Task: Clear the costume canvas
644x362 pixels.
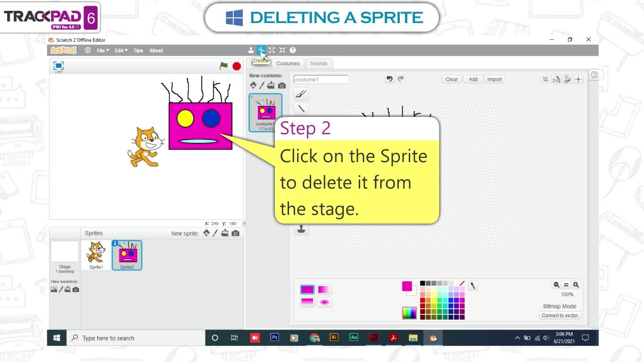Action: [452, 79]
